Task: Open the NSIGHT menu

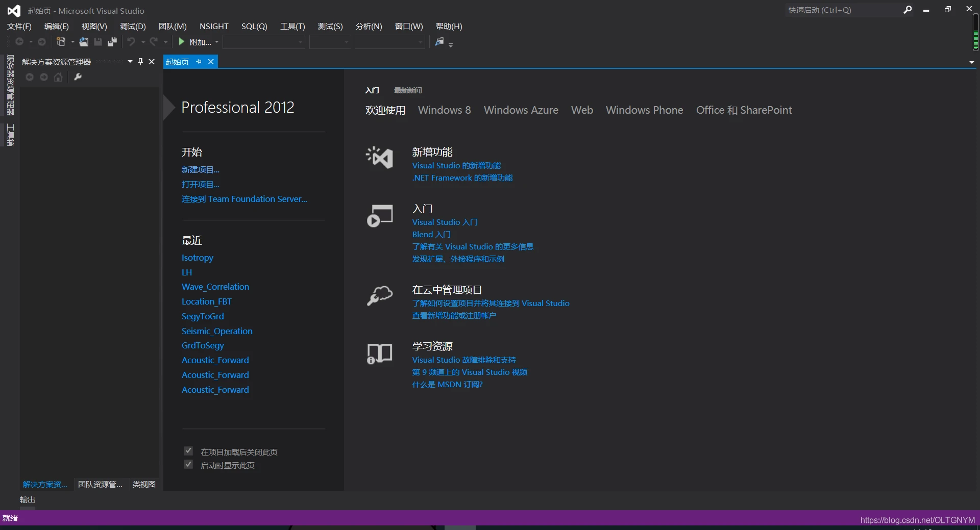Action: (214, 27)
